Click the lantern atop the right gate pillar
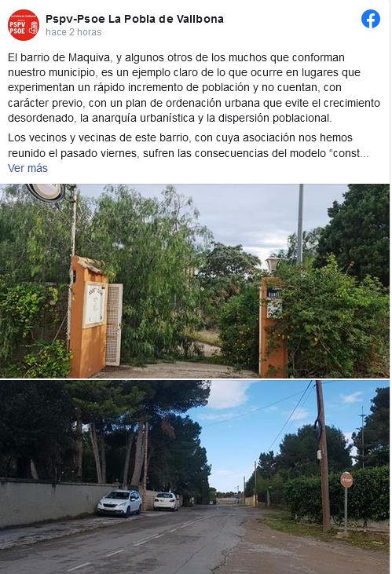Image resolution: width=392 pixels, height=574 pixels. point(272,264)
